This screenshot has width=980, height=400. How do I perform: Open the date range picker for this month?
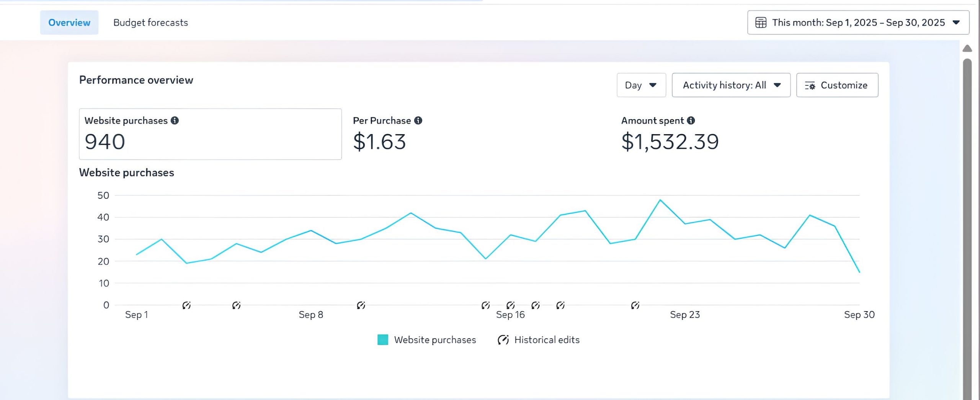coord(858,23)
